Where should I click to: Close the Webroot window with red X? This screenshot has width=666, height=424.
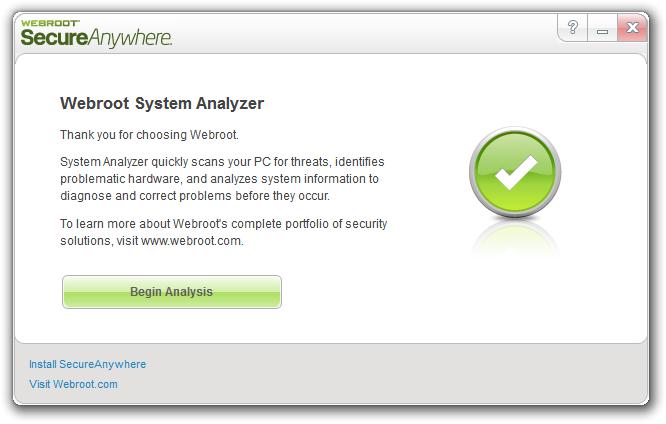pos(632,28)
